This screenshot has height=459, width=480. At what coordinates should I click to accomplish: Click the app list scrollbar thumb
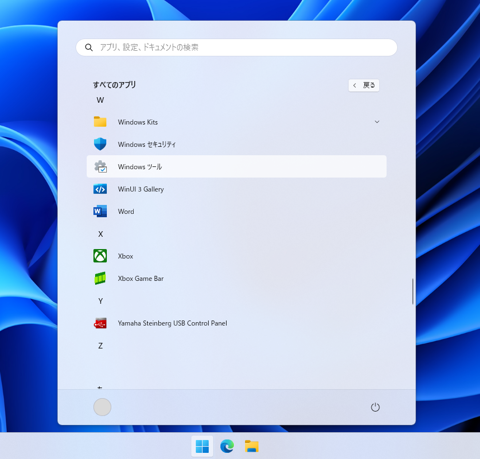413,291
